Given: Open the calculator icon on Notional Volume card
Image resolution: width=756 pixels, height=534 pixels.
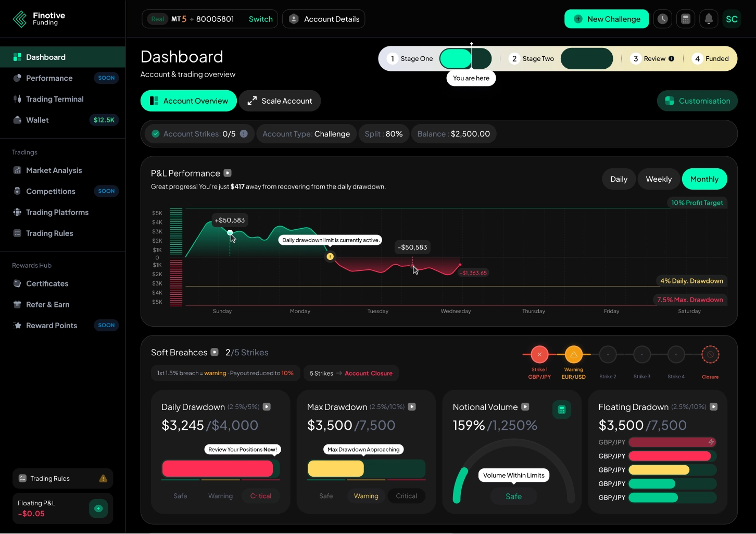Looking at the screenshot, I should click(x=562, y=409).
